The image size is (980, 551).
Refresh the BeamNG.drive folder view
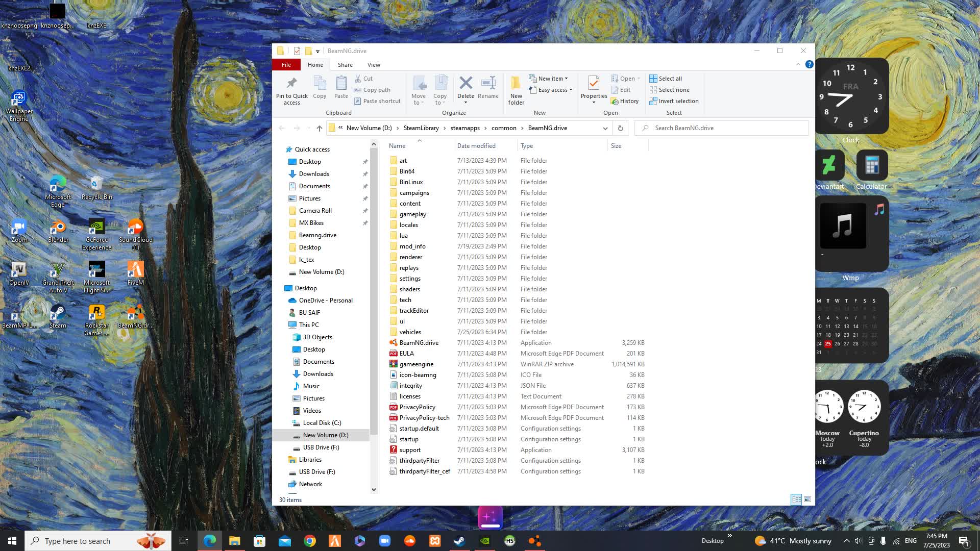point(620,128)
